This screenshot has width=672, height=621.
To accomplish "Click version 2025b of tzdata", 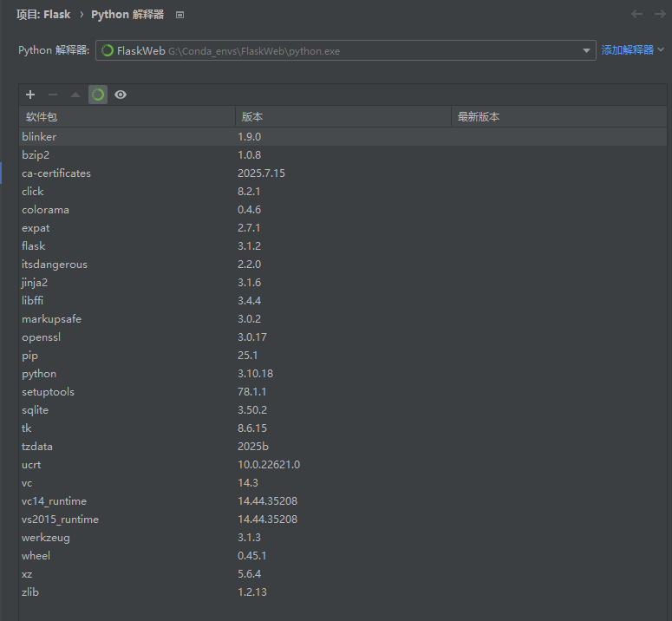I will (253, 446).
